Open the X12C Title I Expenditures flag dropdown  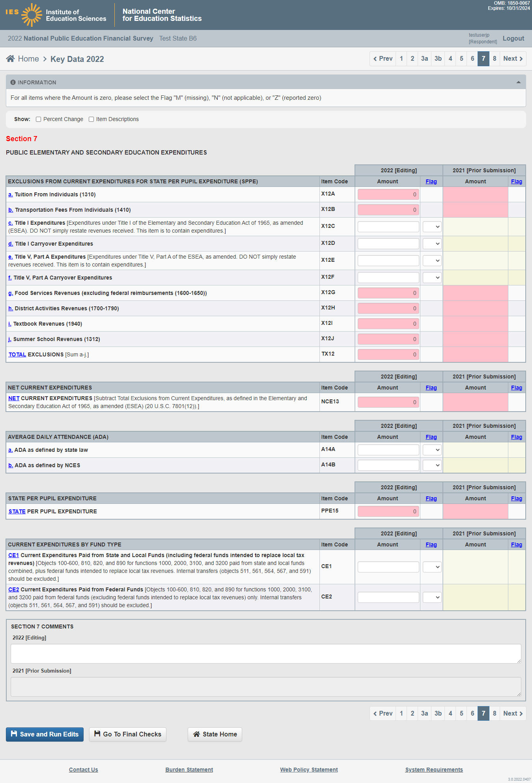pyautogui.click(x=432, y=227)
